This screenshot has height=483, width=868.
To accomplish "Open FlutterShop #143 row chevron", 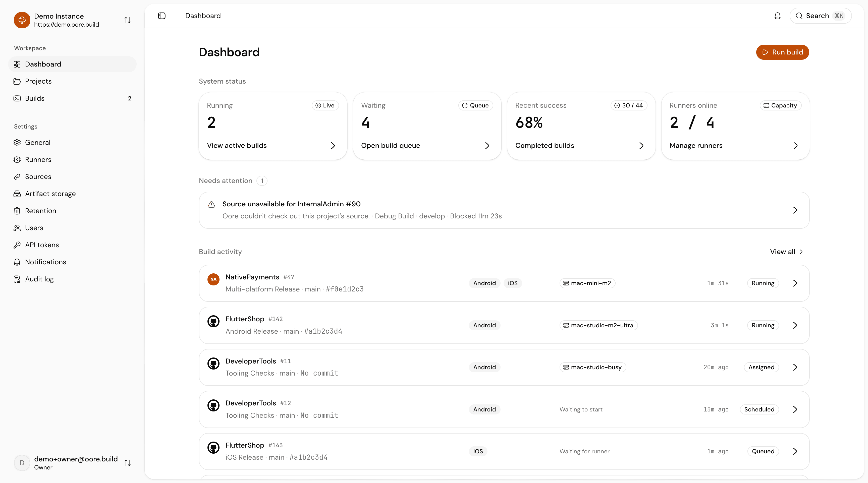I will (795, 451).
